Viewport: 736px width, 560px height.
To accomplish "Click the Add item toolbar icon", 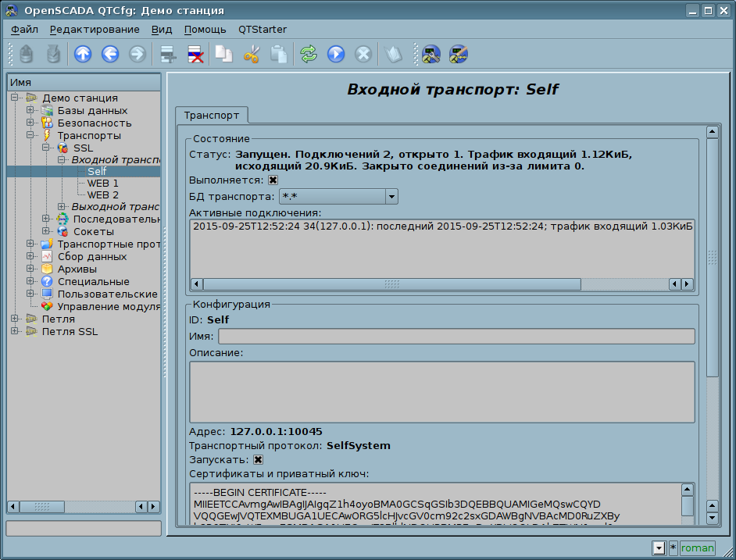I will (x=167, y=54).
